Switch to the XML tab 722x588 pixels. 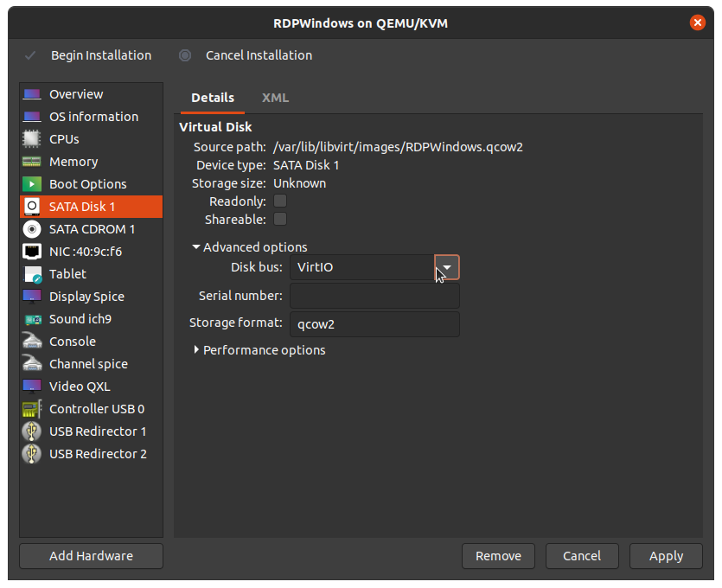point(275,98)
